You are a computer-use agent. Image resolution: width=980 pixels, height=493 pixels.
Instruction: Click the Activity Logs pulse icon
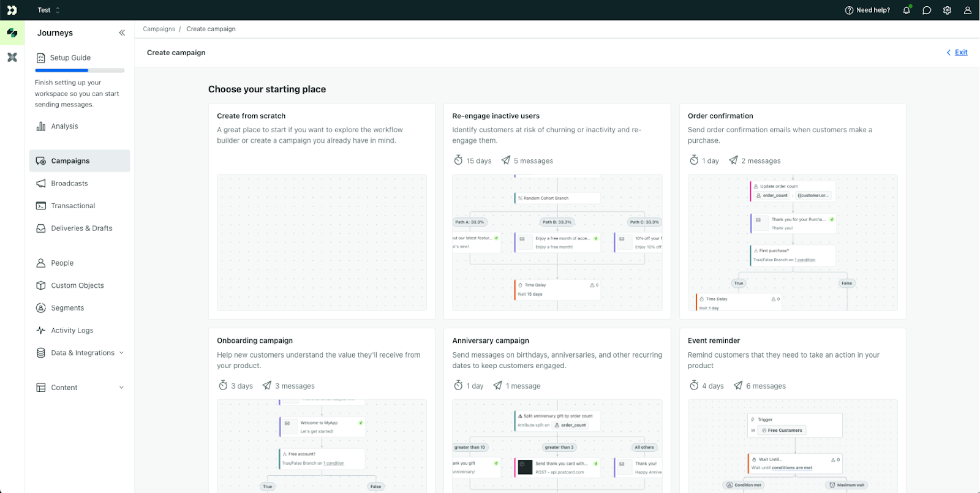click(x=41, y=331)
